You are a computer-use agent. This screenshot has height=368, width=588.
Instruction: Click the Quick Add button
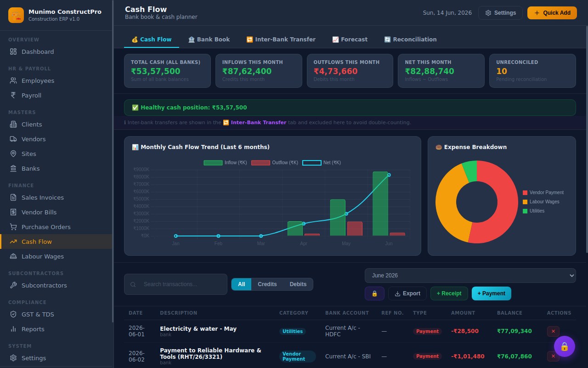point(552,13)
